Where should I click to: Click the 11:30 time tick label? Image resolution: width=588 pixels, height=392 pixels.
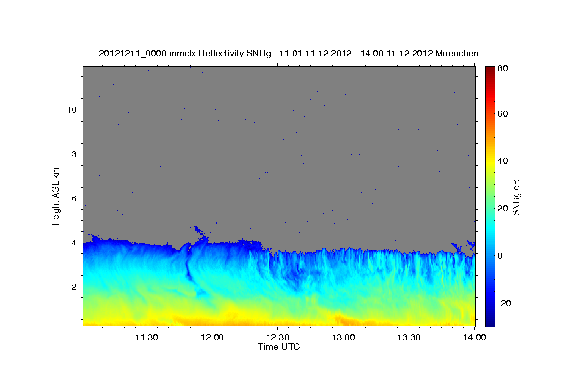click(x=146, y=337)
